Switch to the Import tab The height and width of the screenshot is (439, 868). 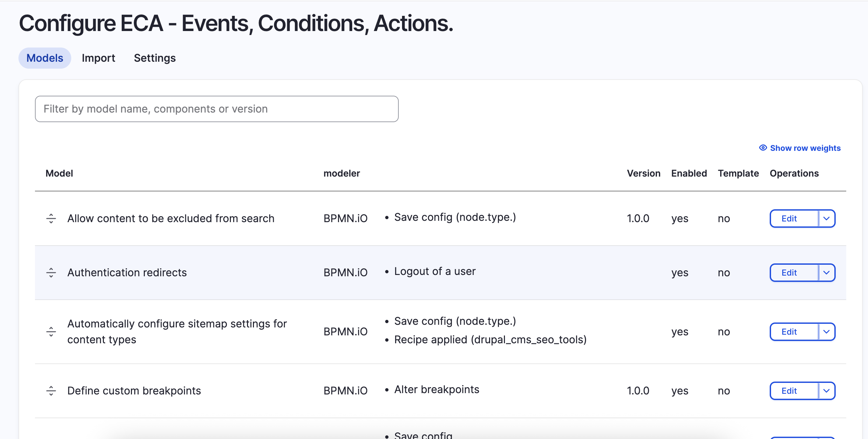98,58
